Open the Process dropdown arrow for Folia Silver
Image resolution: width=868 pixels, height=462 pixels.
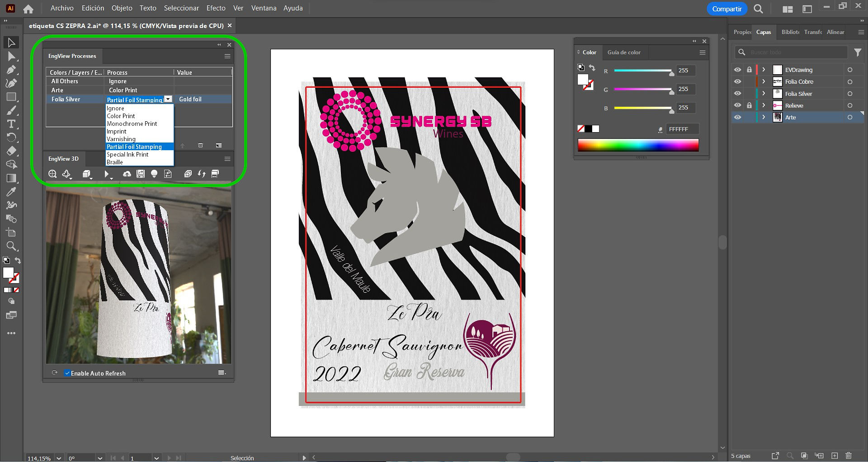168,99
